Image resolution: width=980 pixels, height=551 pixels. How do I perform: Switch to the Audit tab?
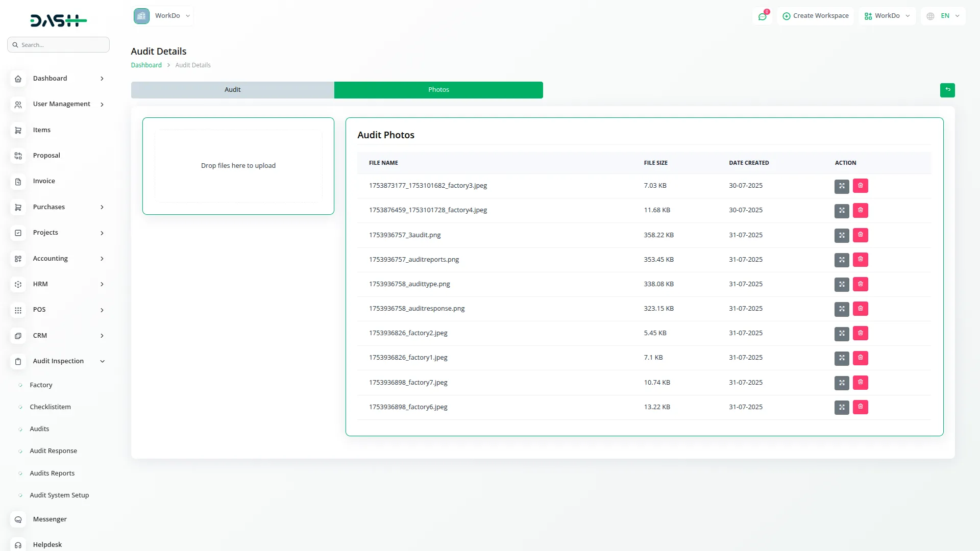click(x=232, y=90)
